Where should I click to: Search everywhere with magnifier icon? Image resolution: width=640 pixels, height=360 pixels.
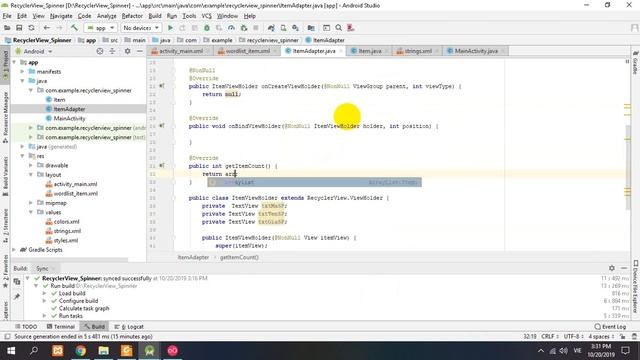(x=338, y=28)
